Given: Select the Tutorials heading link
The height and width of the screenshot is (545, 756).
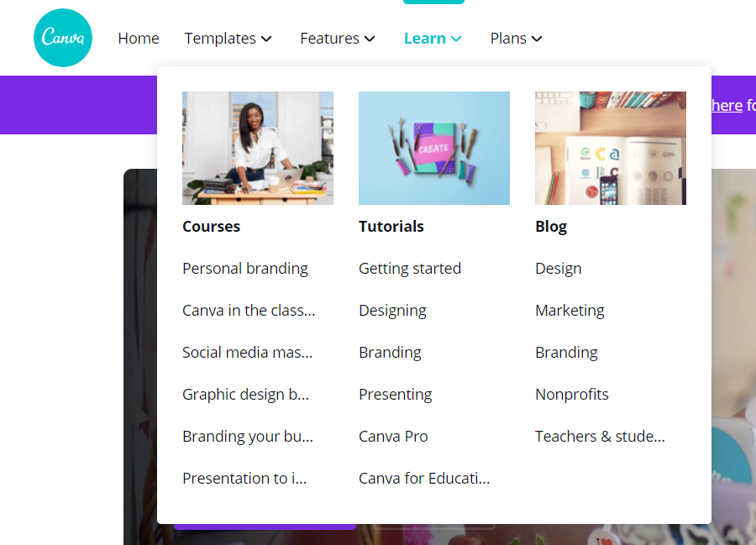Looking at the screenshot, I should tap(391, 226).
